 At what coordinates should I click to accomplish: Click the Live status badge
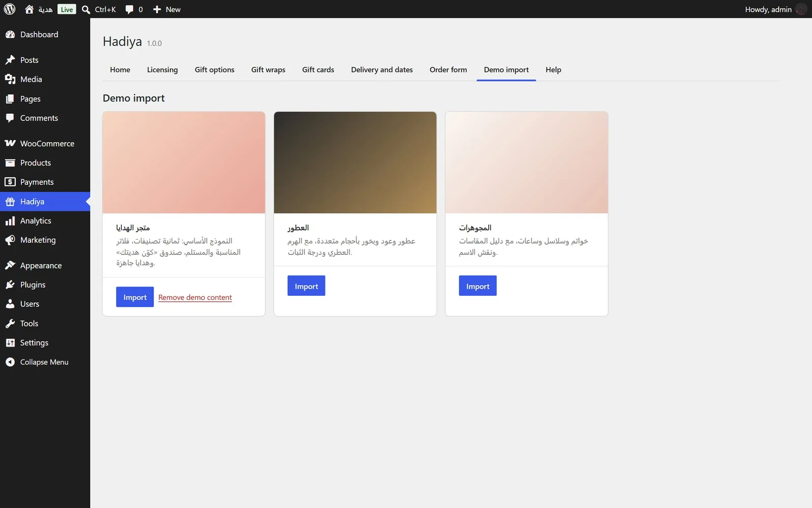tap(67, 9)
